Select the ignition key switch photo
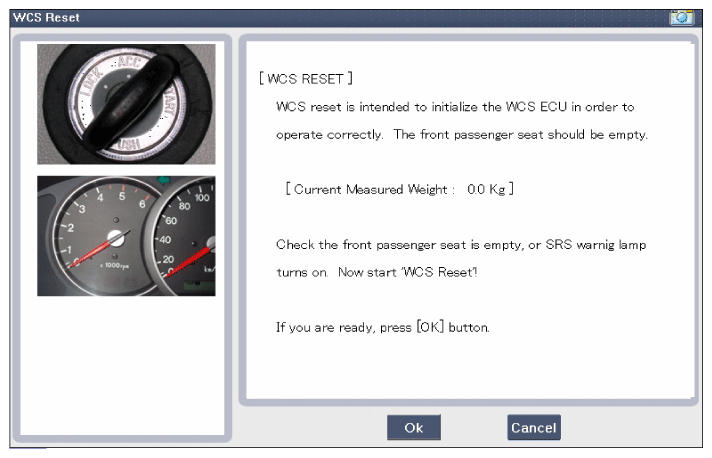The height and width of the screenshot is (458, 712). (126, 104)
